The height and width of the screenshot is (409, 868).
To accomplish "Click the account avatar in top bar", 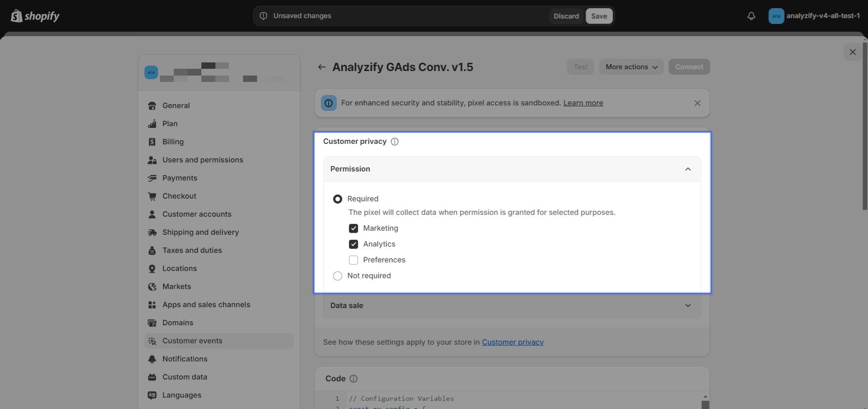I will pos(776,16).
